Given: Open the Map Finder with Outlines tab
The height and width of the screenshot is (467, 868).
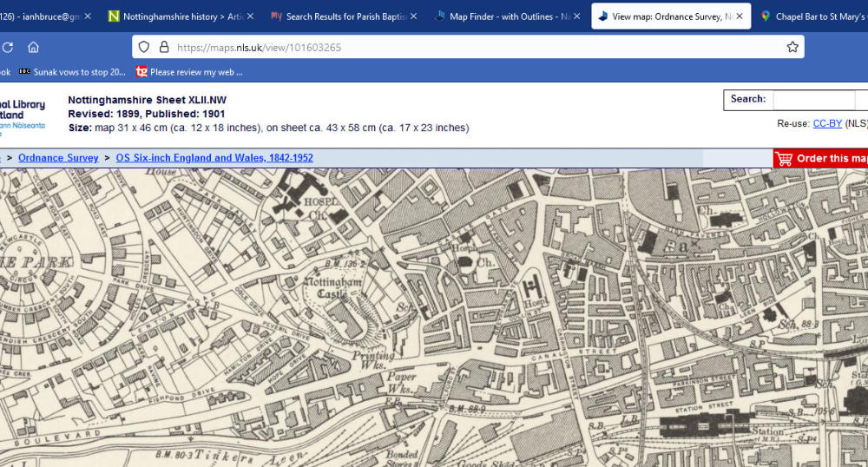Looking at the screenshot, I should click(502, 16).
